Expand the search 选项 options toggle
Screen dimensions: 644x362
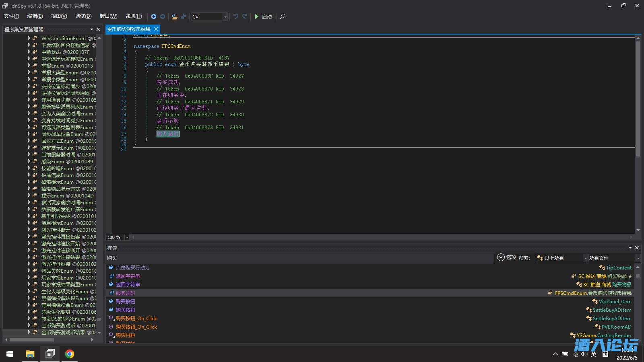501,257
